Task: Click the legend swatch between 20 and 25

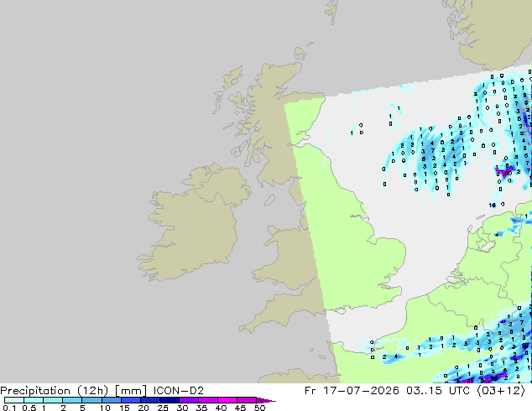Action: (x=149, y=400)
